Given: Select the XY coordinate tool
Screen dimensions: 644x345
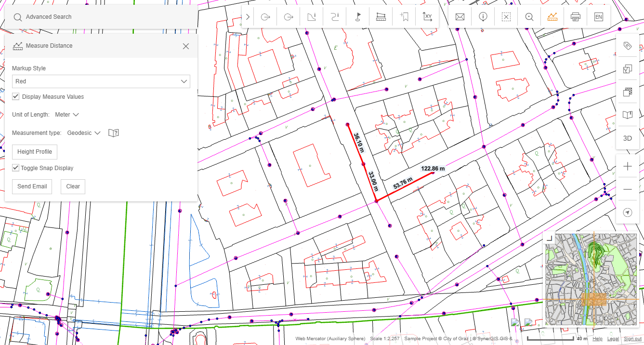Looking at the screenshot, I should pyautogui.click(x=427, y=16).
